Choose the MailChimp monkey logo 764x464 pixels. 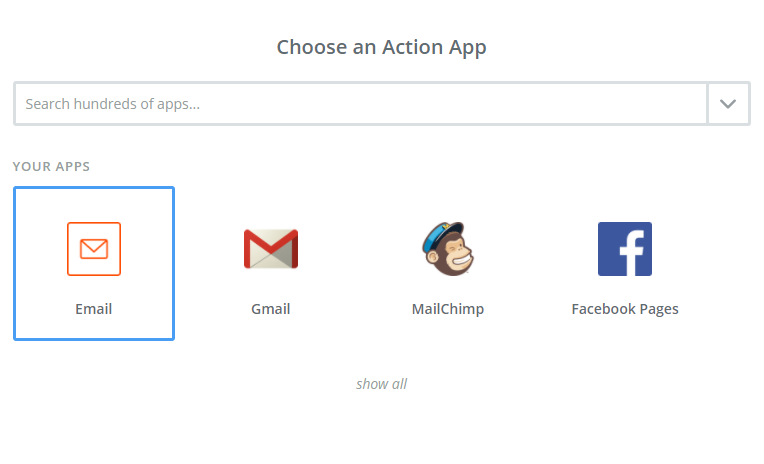tap(448, 249)
